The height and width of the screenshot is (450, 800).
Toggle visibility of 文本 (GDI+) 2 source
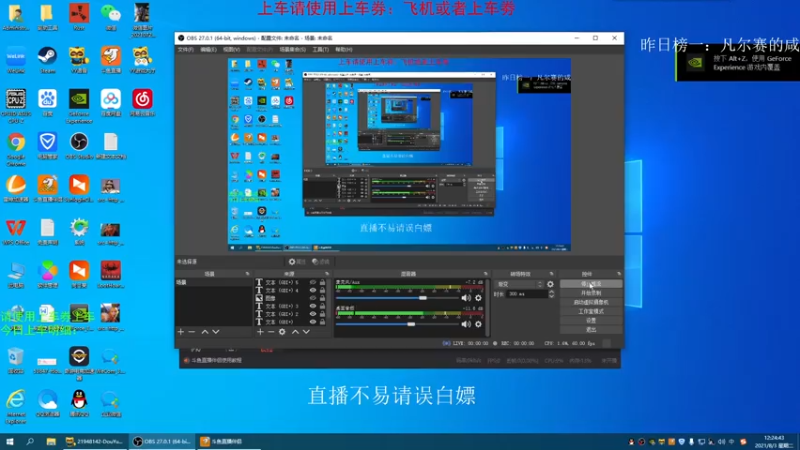[313, 314]
